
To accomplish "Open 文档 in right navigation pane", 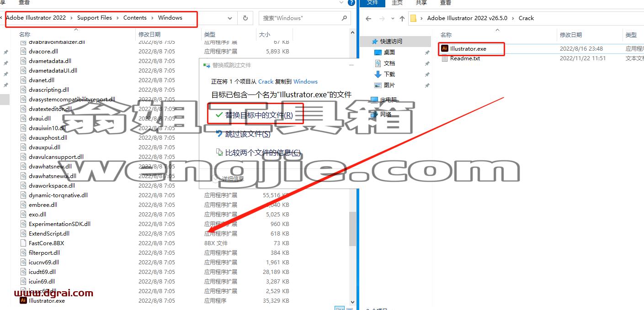I will coord(389,63).
